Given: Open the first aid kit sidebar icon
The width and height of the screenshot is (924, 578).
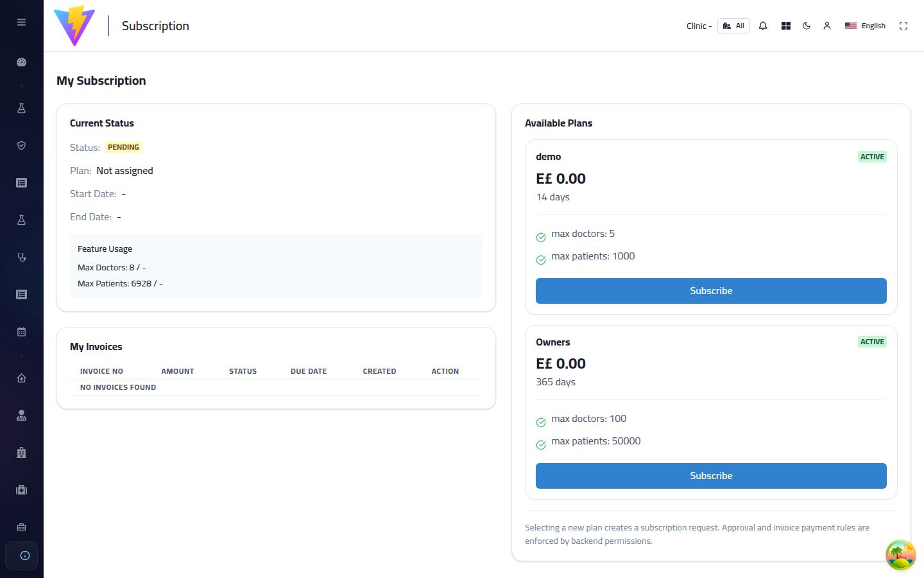Looking at the screenshot, I should coord(21,490).
